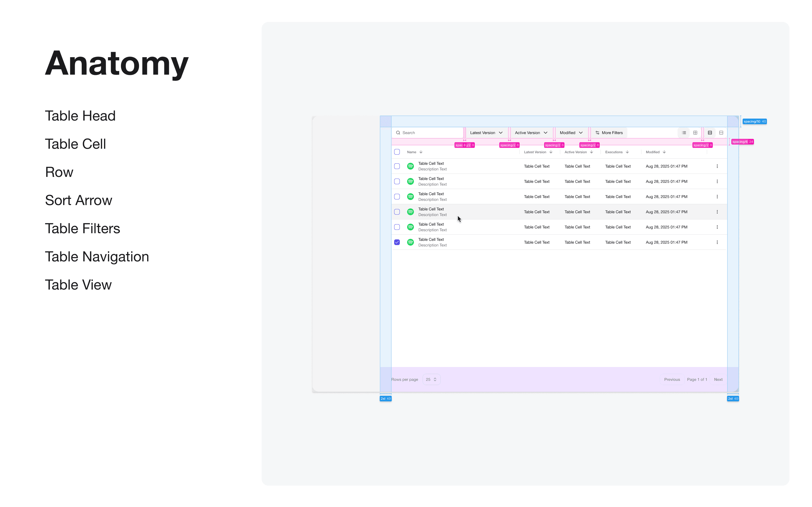The image size is (812, 507).
Task: Click the Search input field
Action: (x=429, y=133)
